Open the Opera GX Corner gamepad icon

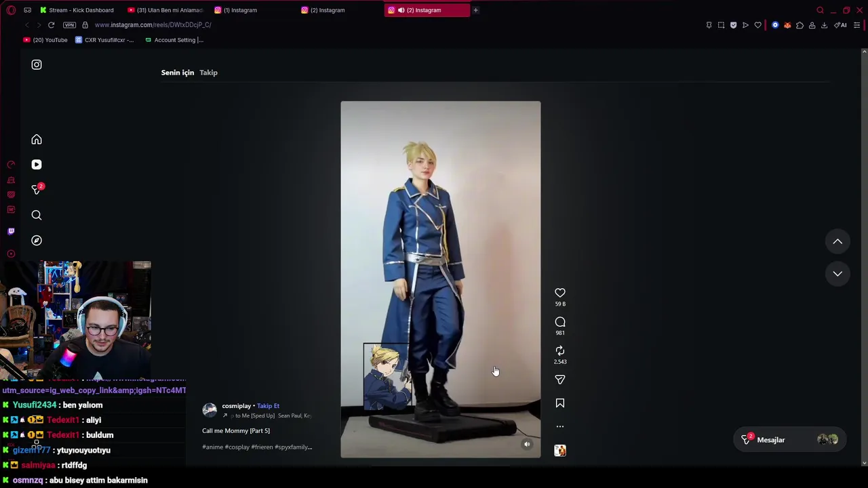tap(27, 10)
